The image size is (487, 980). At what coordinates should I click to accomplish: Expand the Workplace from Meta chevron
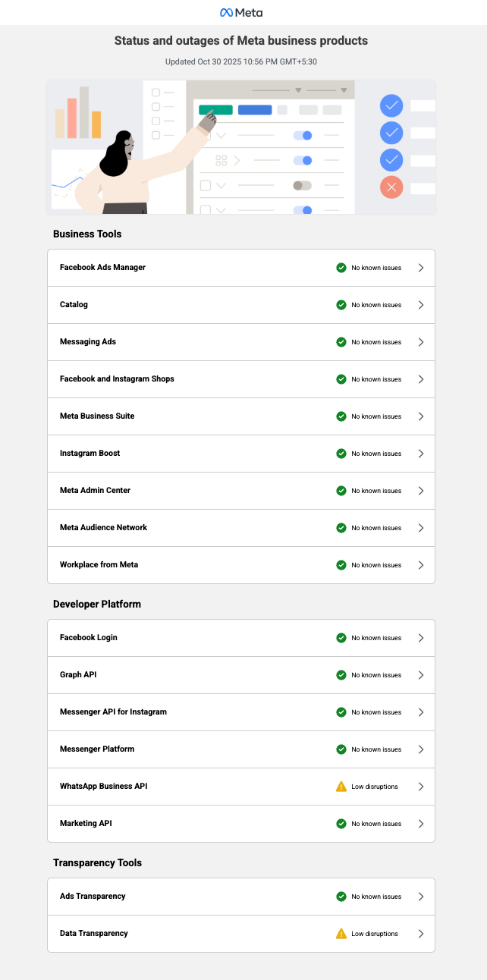pos(421,565)
